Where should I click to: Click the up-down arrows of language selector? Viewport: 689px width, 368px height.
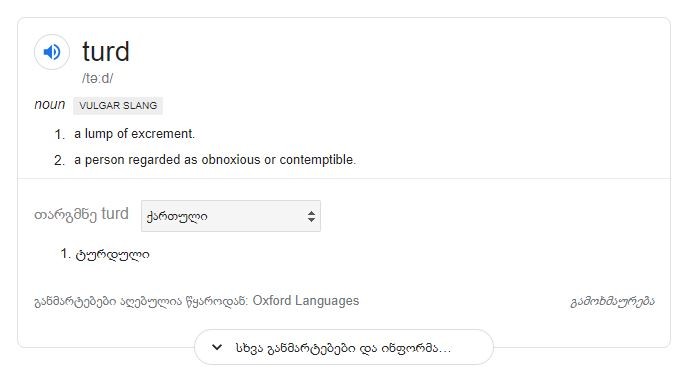pyautogui.click(x=311, y=216)
